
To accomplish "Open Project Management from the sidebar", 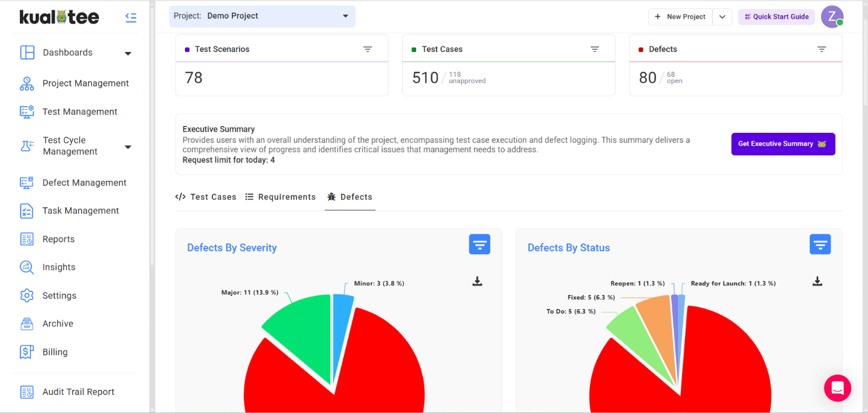I will tap(85, 83).
